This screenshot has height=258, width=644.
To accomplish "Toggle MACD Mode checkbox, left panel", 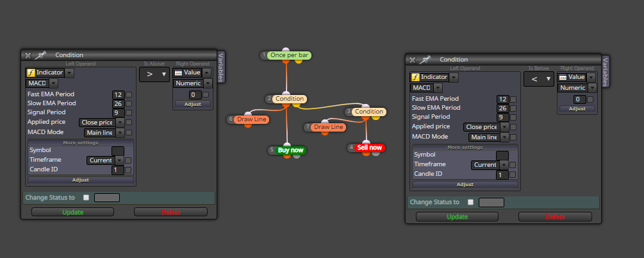I will coord(129,133).
